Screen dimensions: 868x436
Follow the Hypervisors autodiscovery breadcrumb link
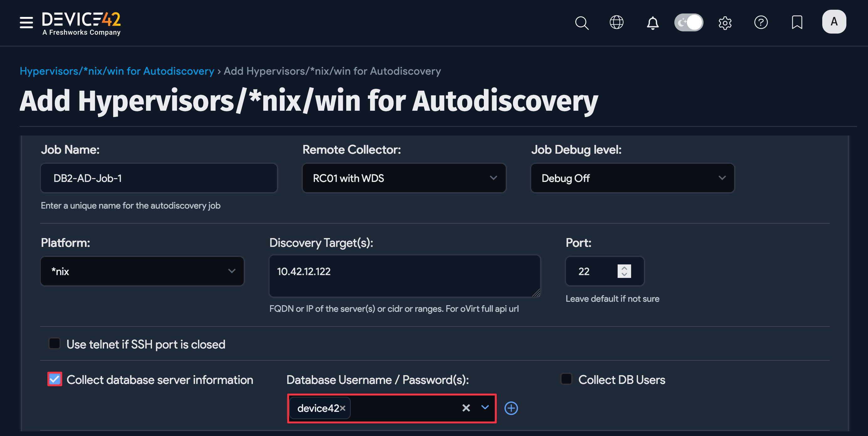click(x=117, y=71)
